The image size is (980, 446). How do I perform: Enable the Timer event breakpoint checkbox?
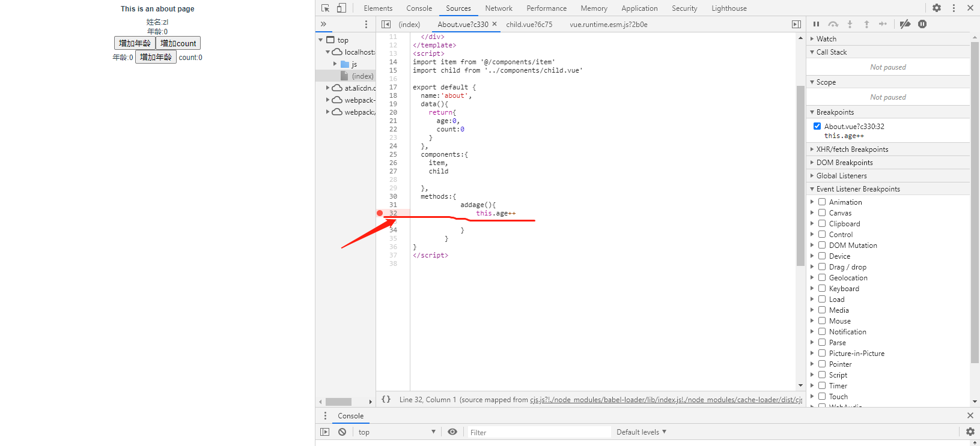822,385
